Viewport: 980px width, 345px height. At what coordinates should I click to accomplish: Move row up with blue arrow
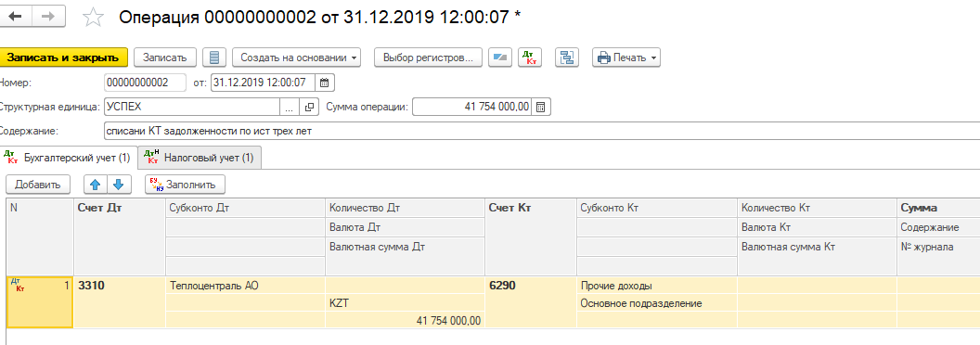(x=95, y=185)
